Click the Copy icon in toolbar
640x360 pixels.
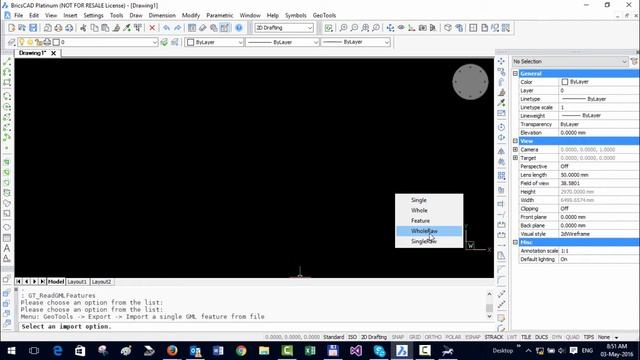(94, 28)
